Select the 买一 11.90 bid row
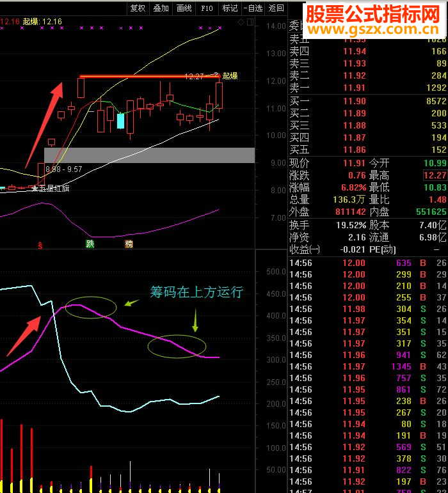This screenshot has width=448, height=493. (368, 101)
